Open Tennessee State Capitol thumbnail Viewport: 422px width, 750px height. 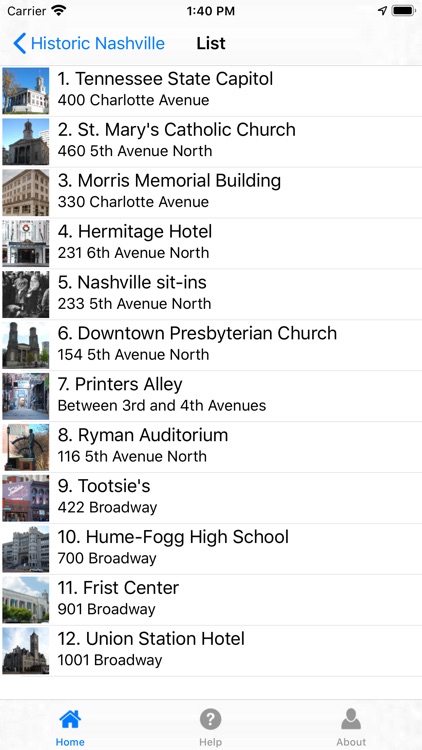[x=25, y=91]
